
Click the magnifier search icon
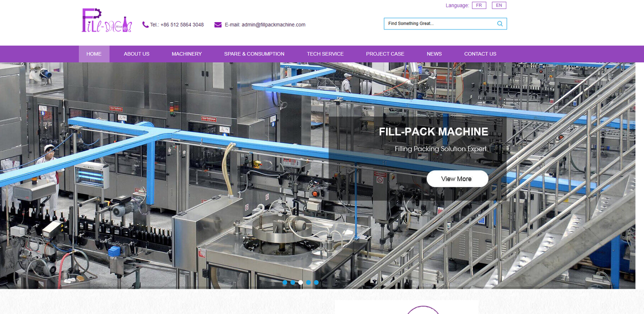click(500, 24)
